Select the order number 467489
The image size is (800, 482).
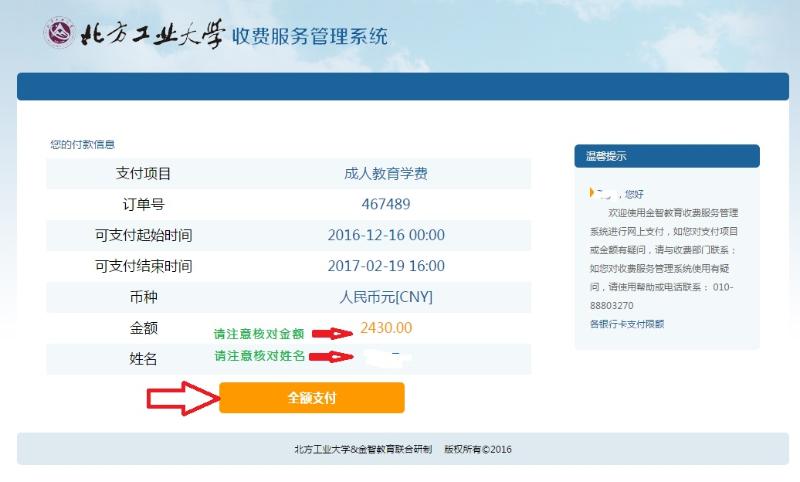click(386, 204)
